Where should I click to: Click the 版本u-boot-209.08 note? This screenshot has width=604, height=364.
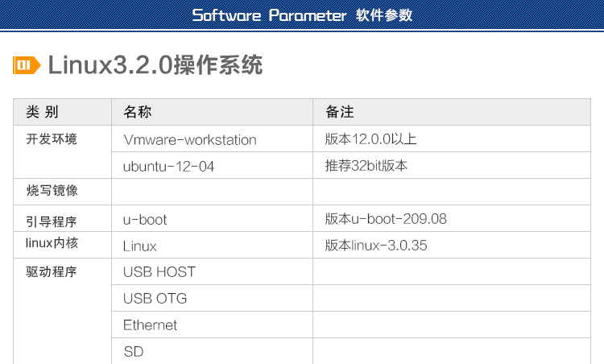click(x=386, y=218)
